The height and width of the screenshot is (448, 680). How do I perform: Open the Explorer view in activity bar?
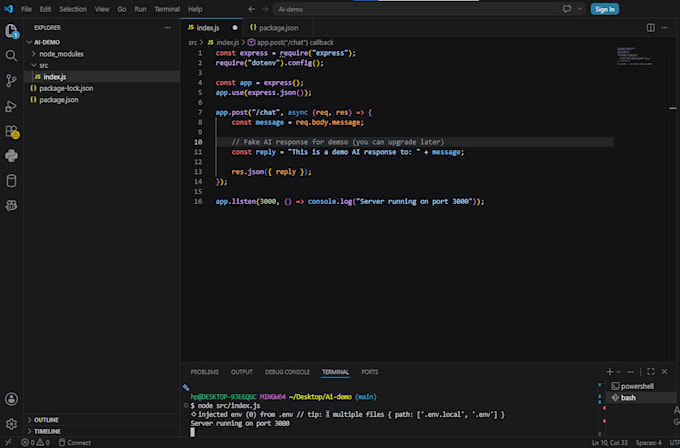coord(11,31)
